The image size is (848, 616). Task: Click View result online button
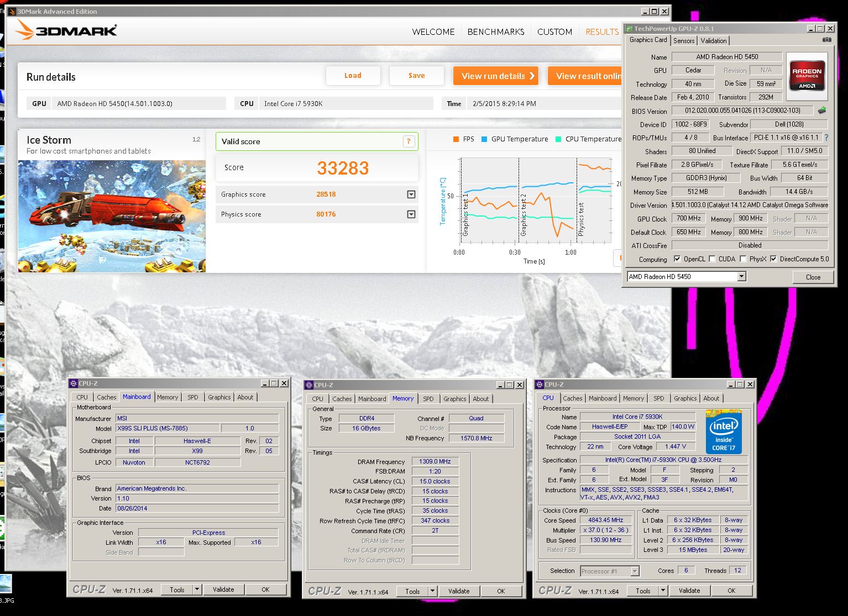585,76
